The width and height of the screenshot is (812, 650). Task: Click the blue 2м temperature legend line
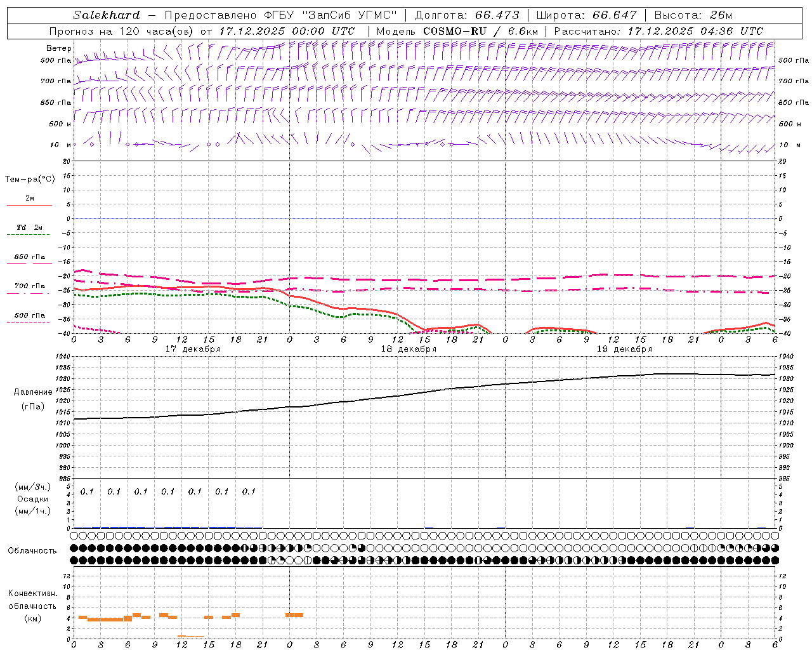[29, 205]
